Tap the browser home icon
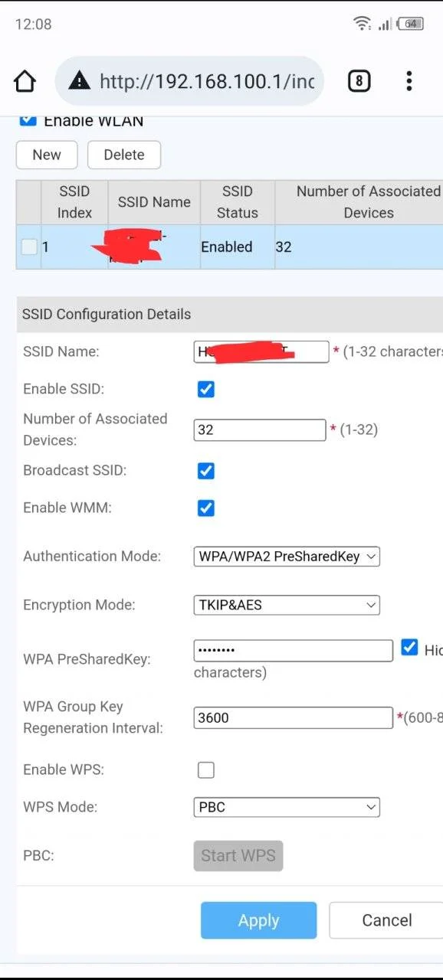This screenshot has width=443, height=980. coord(25,81)
